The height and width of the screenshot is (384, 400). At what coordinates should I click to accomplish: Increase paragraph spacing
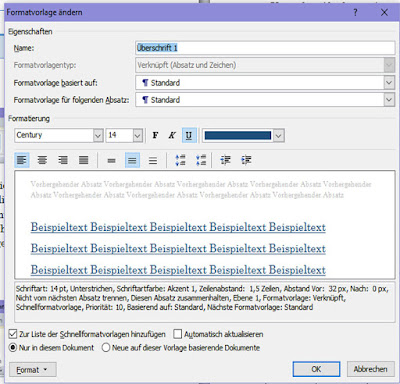coord(181,160)
